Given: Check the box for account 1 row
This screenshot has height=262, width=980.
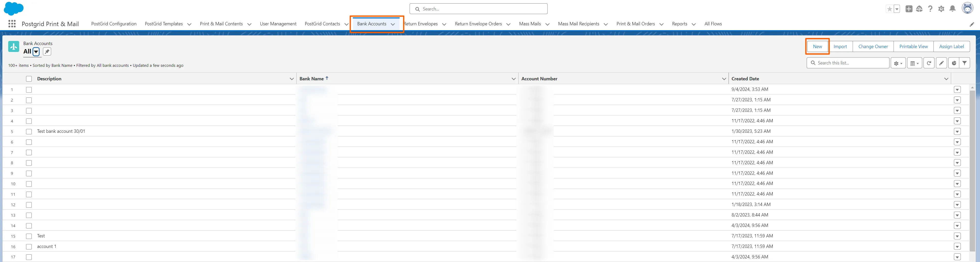Looking at the screenshot, I should [x=29, y=247].
